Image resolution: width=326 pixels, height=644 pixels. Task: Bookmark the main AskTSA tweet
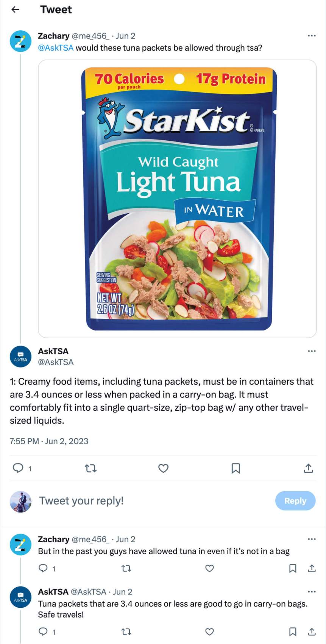click(x=236, y=469)
